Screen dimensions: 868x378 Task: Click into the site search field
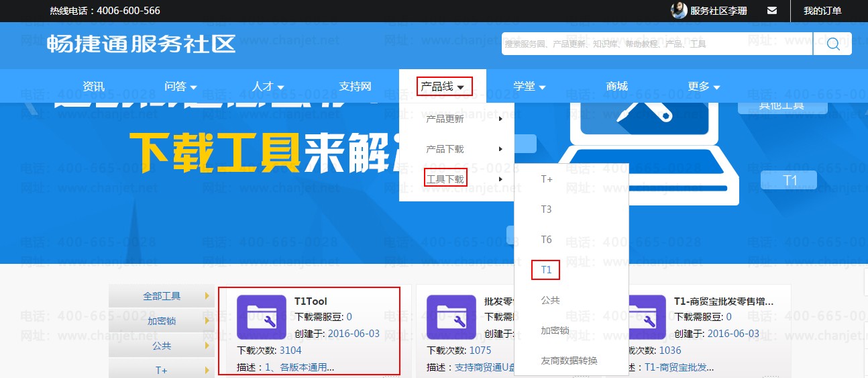(x=656, y=44)
